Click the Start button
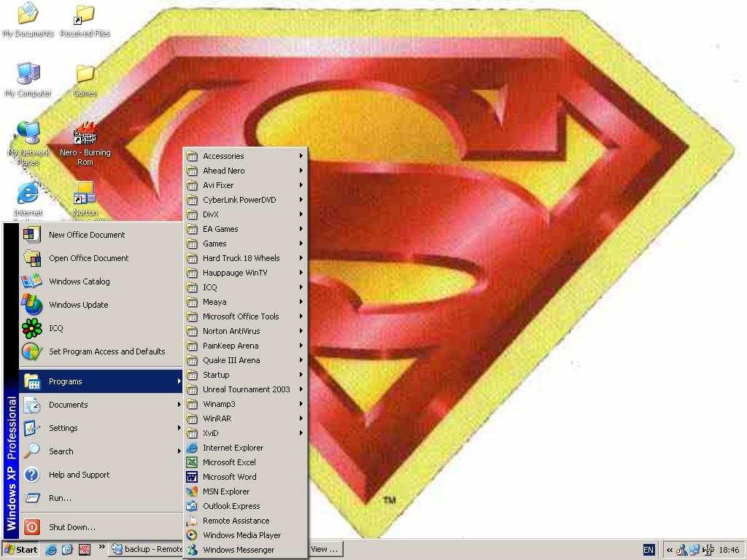 21,550
